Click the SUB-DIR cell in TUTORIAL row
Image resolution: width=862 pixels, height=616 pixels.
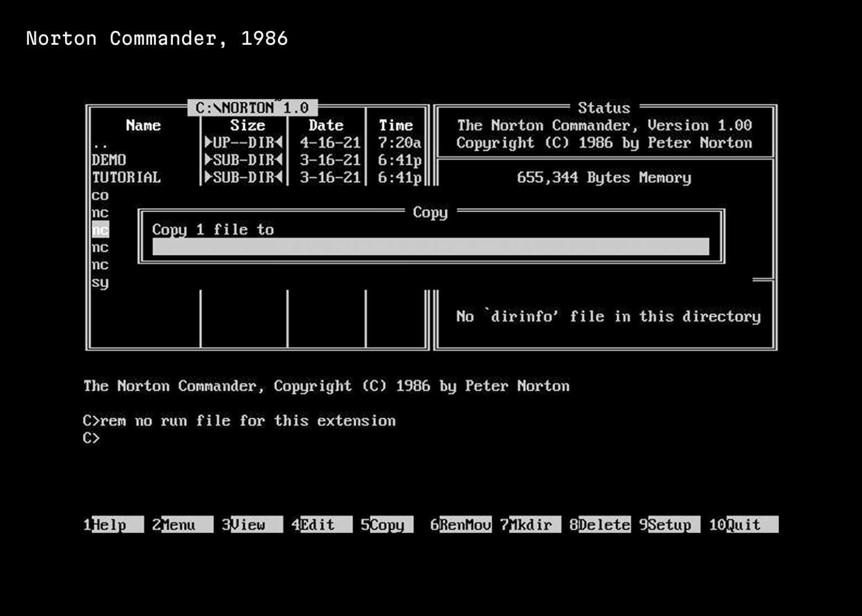coord(244,177)
